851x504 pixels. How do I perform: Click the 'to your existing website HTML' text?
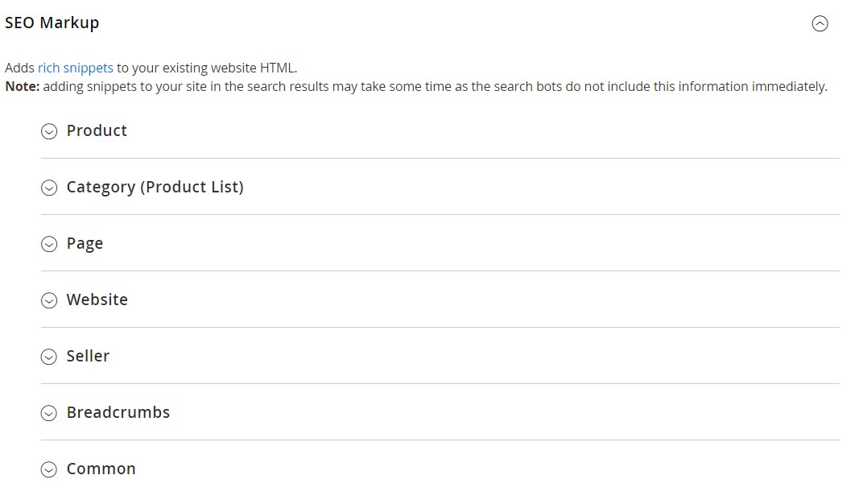tap(207, 68)
